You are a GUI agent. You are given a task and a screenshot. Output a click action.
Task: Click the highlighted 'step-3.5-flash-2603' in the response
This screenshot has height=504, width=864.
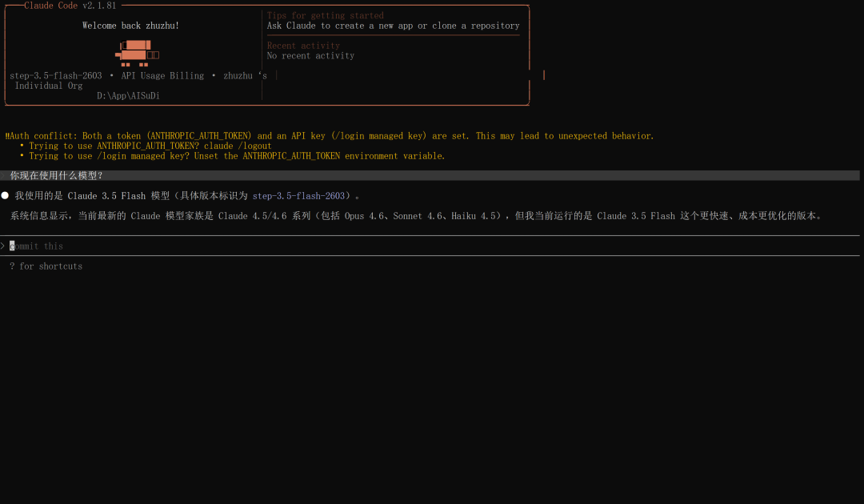tap(298, 195)
